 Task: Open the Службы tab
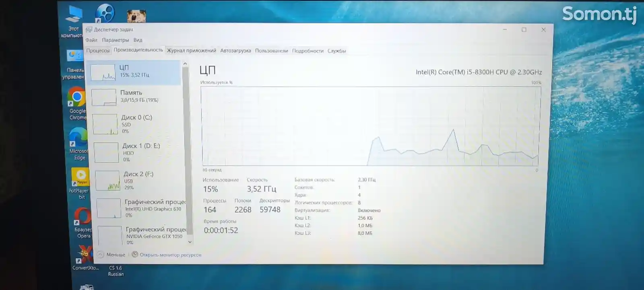[x=336, y=51]
